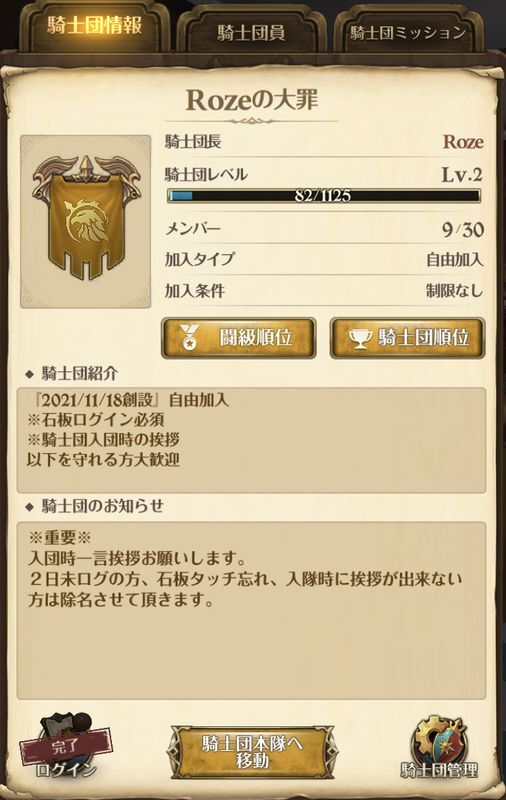Tap the ログイン 完了 stamp icon
The height and width of the screenshot is (800, 506).
coord(66,746)
